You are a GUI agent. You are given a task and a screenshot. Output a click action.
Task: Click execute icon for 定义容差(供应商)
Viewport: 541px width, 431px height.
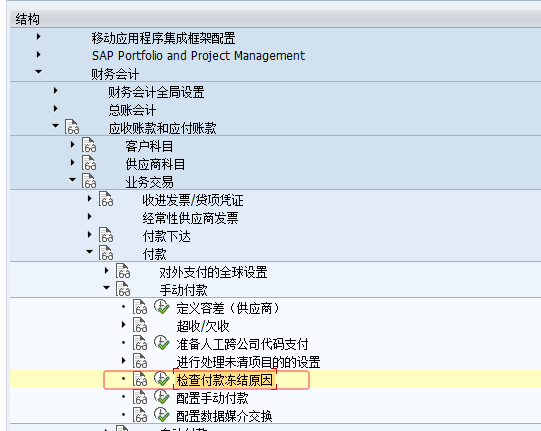[161, 307]
